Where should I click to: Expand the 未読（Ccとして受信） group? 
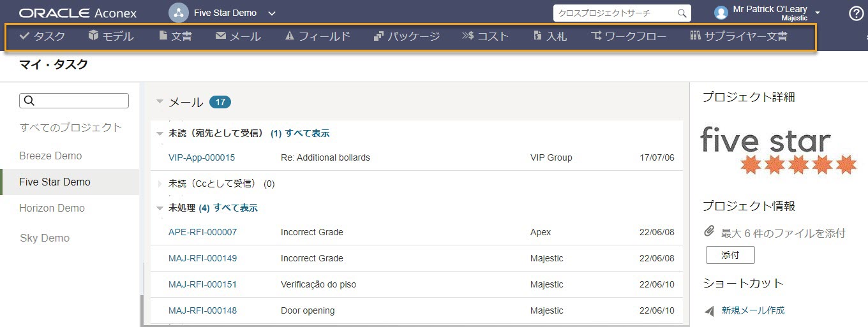[160, 184]
